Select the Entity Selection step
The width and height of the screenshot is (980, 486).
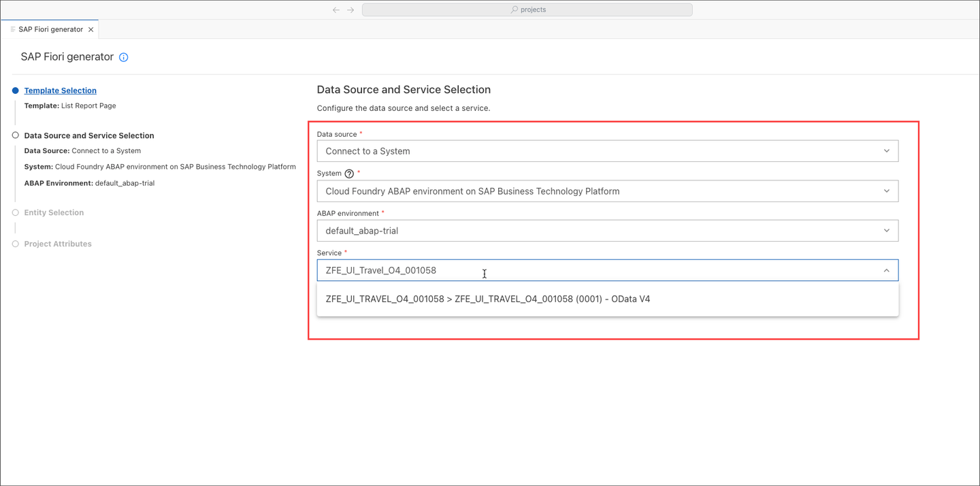[x=54, y=212]
